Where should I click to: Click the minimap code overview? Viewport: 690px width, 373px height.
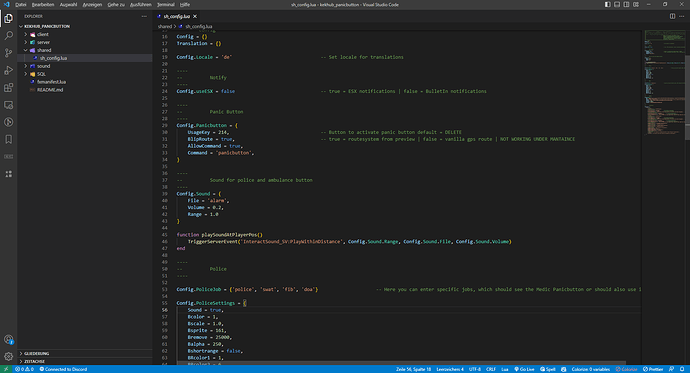click(x=664, y=84)
